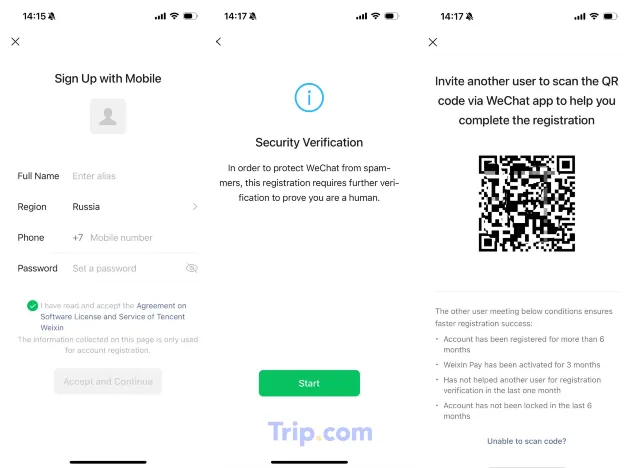Open Agreement on Software License link
The width and height of the screenshot is (640, 468).
[113, 317]
